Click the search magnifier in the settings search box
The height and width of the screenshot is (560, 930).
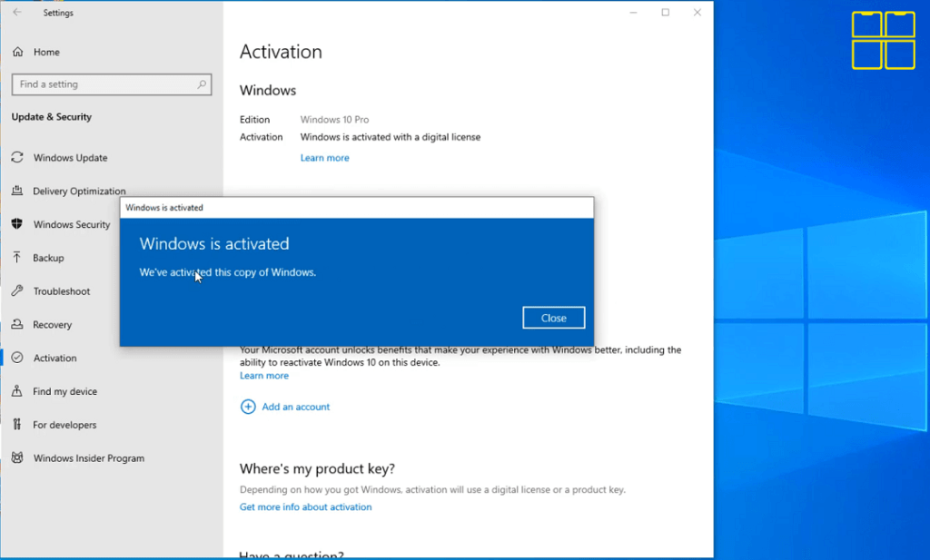[x=203, y=84]
